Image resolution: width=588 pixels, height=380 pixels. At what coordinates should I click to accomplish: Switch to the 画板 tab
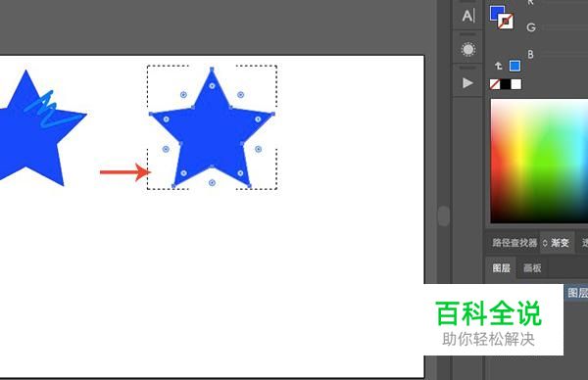(x=532, y=268)
